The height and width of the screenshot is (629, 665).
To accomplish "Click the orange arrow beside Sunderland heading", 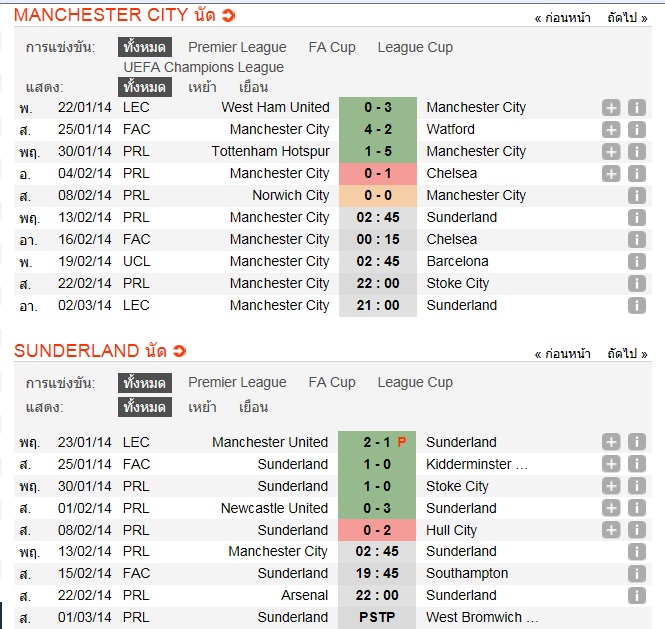I will [x=179, y=351].
